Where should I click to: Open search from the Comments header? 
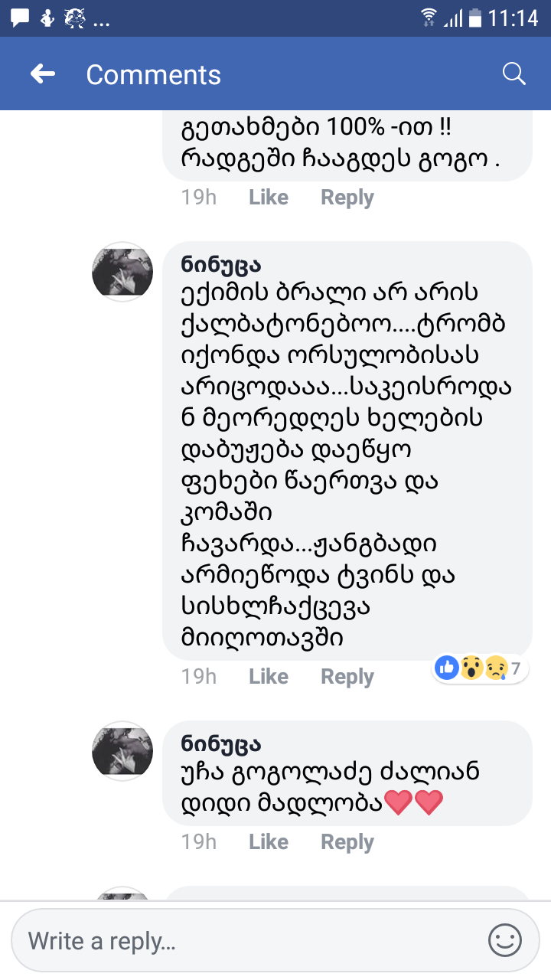513,73
